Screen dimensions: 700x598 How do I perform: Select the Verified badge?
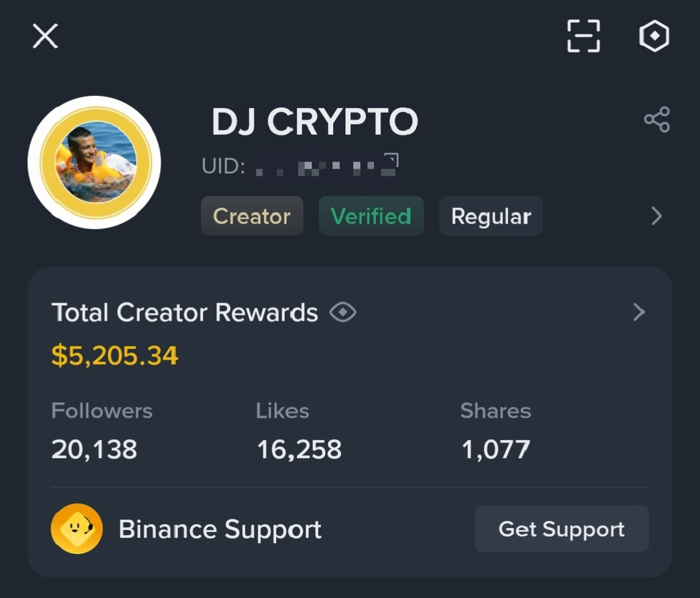click(x=371, y=216)
